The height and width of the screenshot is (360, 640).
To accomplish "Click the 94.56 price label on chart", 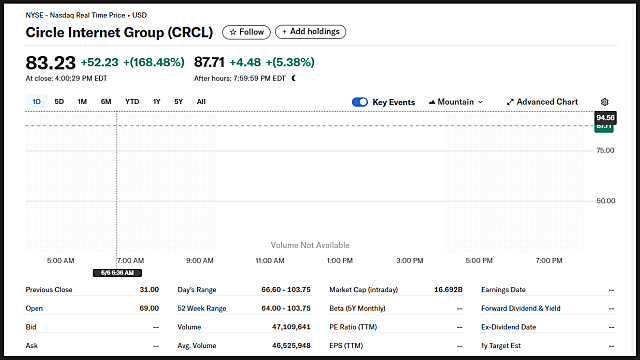I will (605, 118).
